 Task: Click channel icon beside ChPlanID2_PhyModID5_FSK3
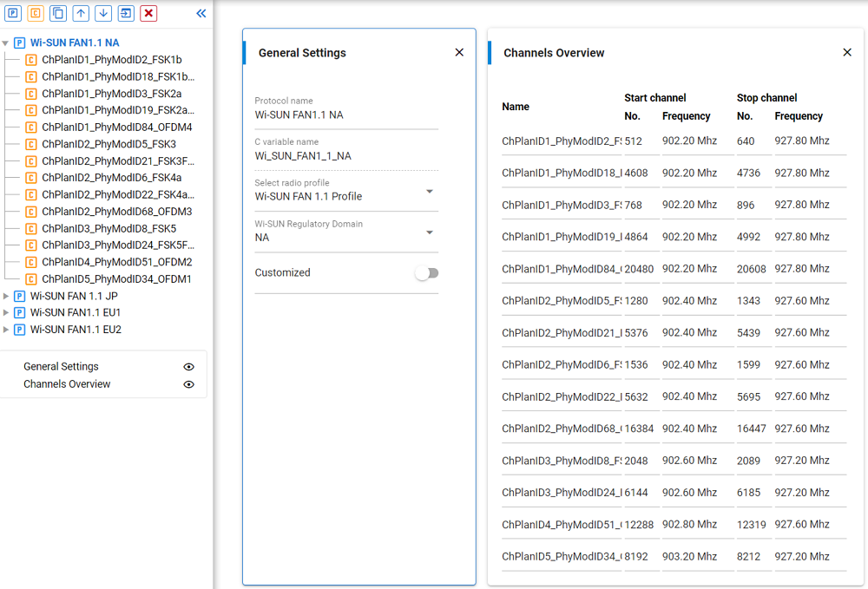31,144
